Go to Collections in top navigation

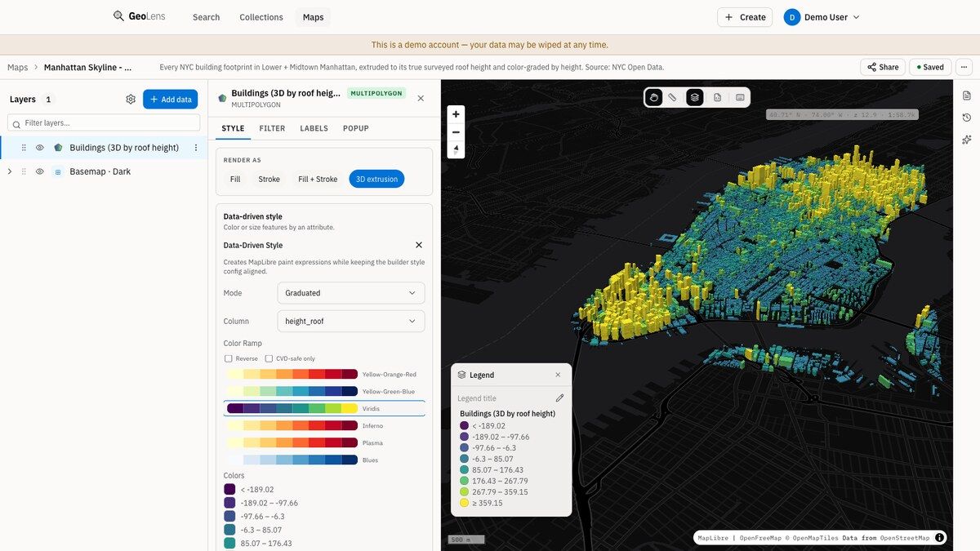click(261, 17)
